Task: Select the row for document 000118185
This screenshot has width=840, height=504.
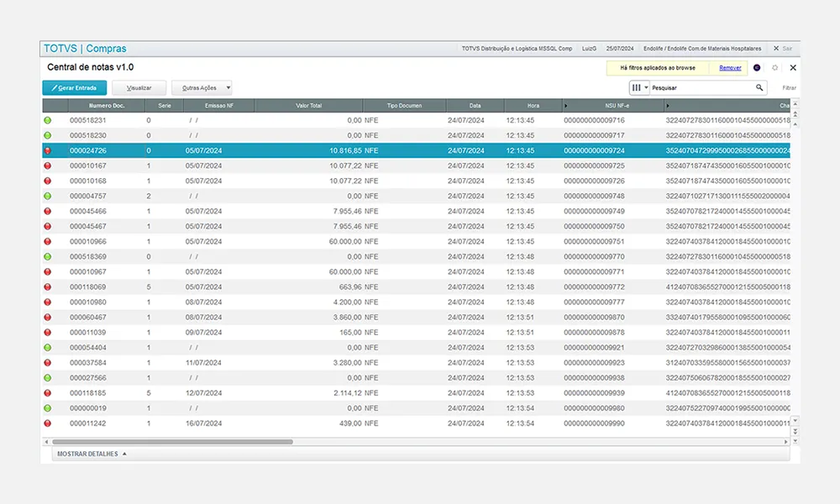Action: pyautogui.click(x=252, y=393)
